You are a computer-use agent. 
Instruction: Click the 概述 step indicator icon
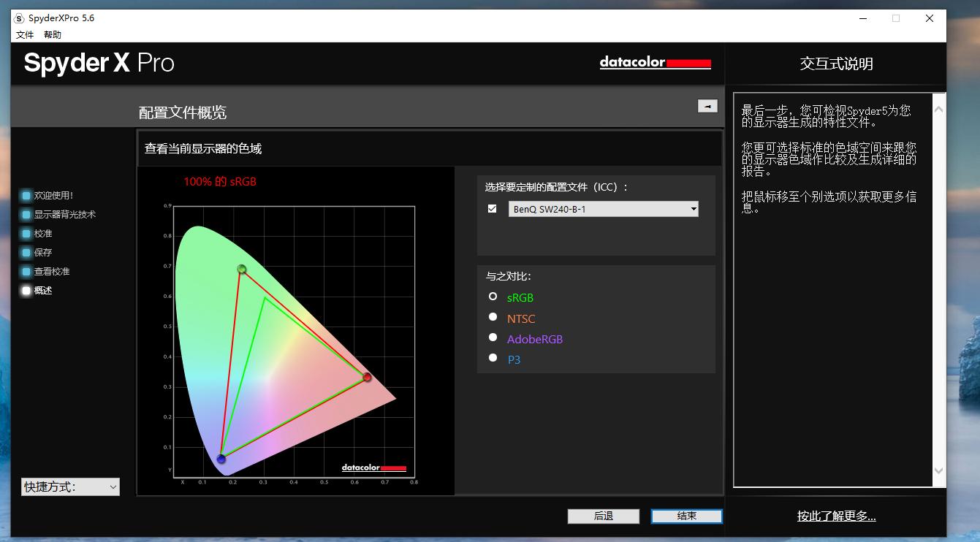pyautogui.click(x=26, y=291)
